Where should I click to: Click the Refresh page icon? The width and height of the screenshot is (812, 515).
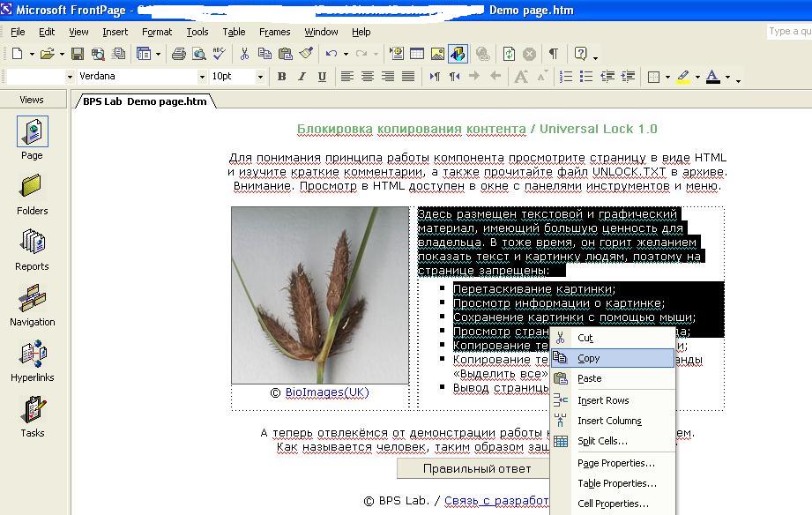pos(509,54)
